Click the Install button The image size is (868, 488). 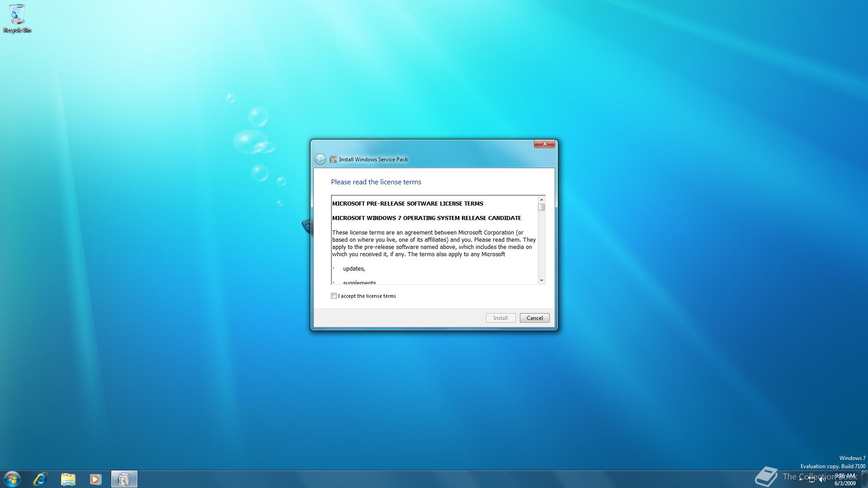pyautogui.click(x=500, y=318)
